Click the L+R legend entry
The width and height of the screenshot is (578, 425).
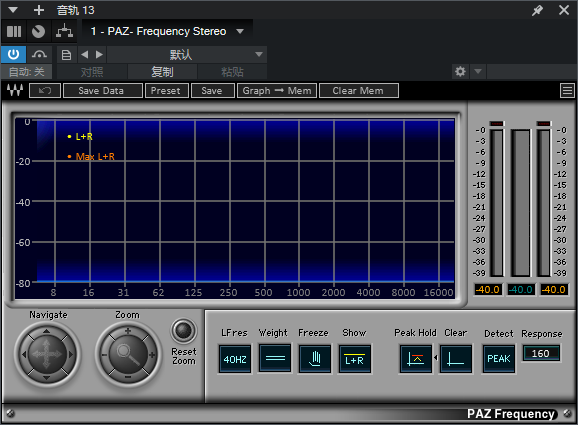tap(80, 137)
